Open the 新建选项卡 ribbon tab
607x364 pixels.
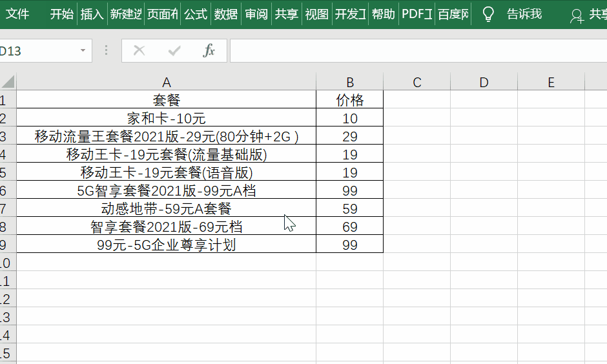tap(126, 14)
